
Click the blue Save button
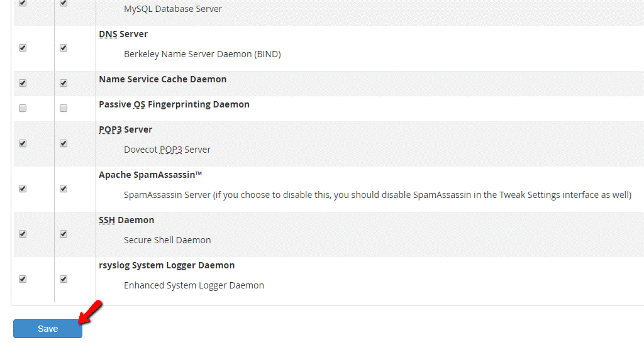pyautogui.click(x=47, y=328)
